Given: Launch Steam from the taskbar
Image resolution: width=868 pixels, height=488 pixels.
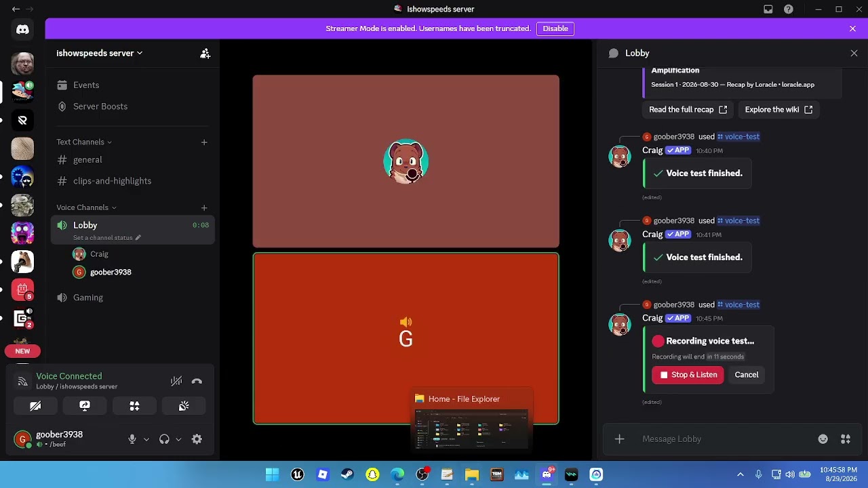Looking at the screenshot, I should tap(347, 474).
